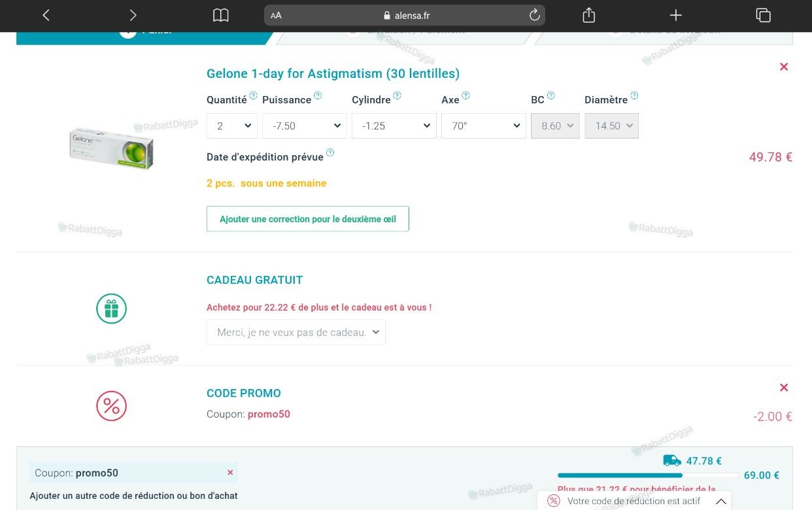Add a correction for the second eye

point(308,219)
